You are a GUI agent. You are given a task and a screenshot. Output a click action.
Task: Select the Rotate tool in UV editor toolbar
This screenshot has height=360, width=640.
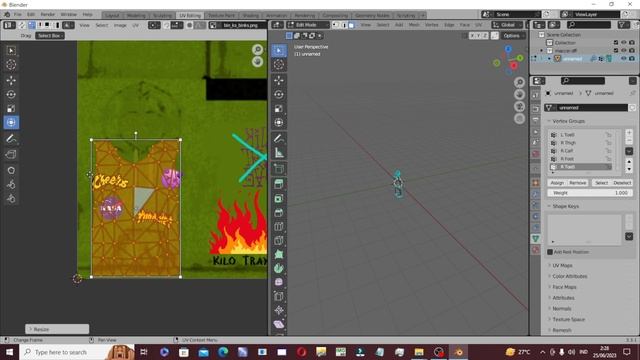point(11,94)
